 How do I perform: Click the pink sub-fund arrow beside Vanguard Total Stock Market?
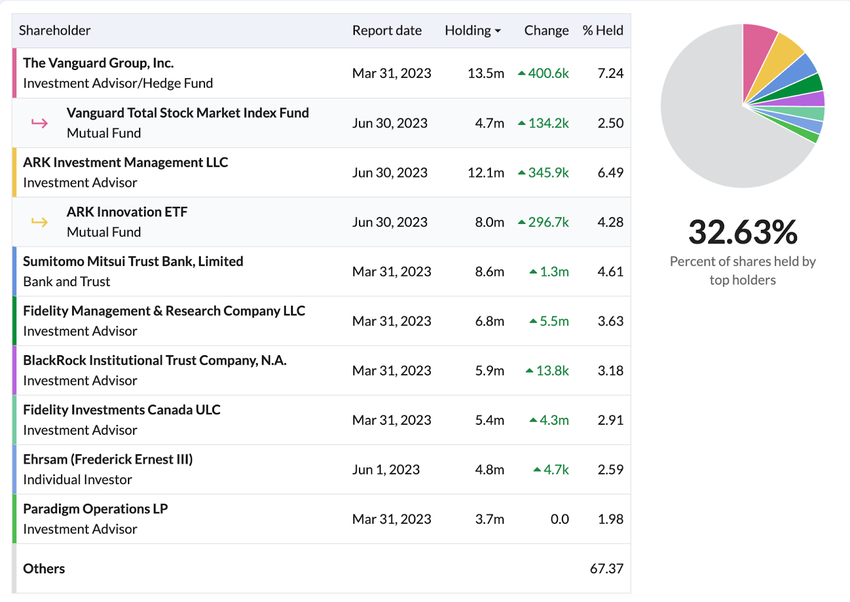coord(40,123)
